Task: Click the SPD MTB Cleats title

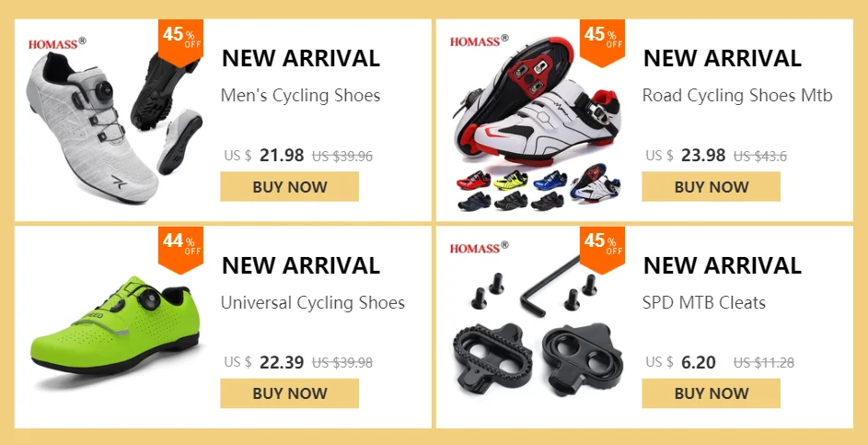Action: click(x=704, y=302)
